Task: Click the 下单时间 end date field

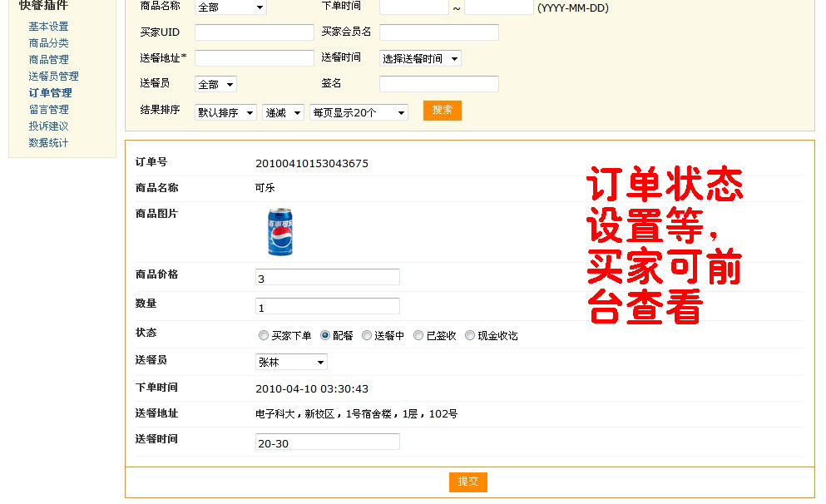Action: 499,7
